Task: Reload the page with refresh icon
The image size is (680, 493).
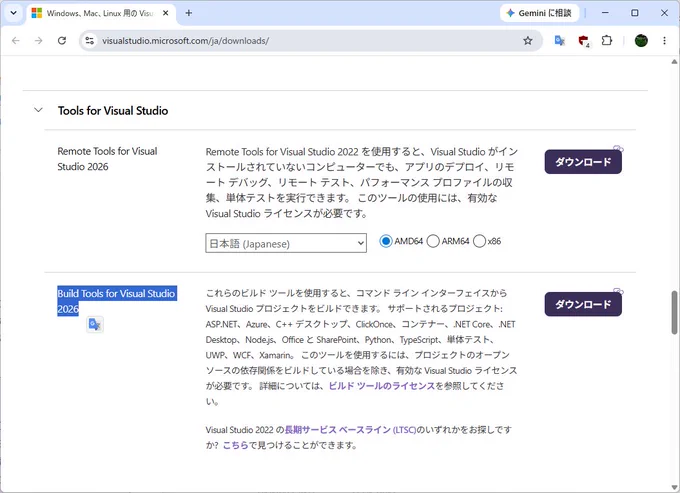Action: pyautogui.click(x=62, y=41)
